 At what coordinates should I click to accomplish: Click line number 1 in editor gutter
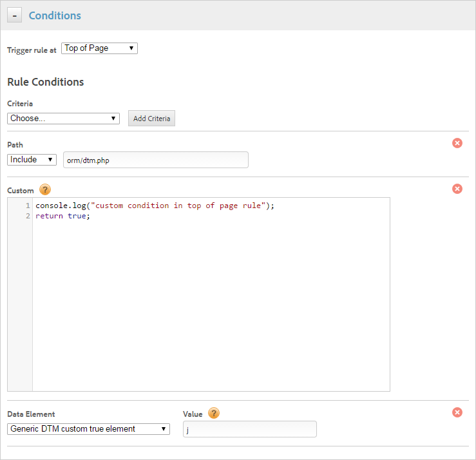pos(28,206)
